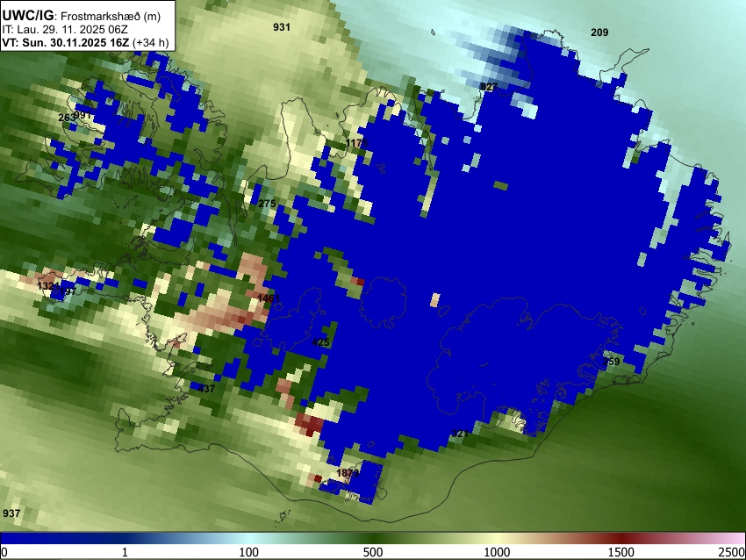The image size is (746, 560).
Task: Click the map value 827
Action: tap(489, 87)
